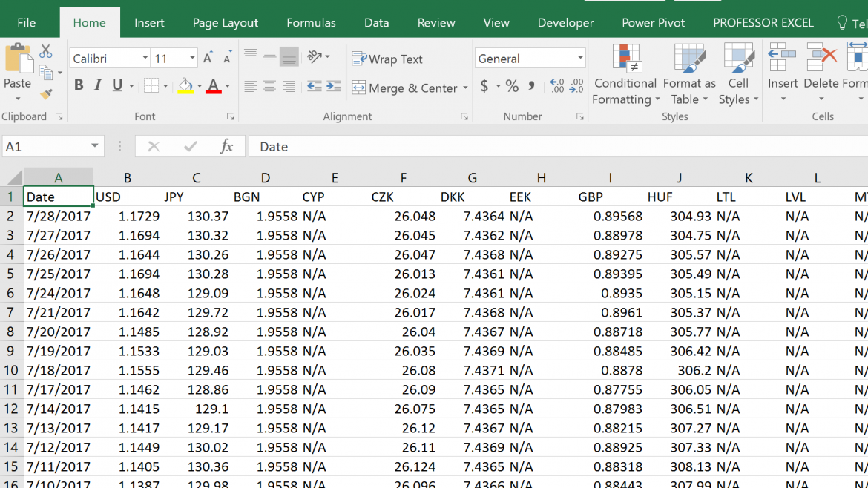Open the Power Pivot tab
Viewport: 868px width, 488px height.
point(653,22)
